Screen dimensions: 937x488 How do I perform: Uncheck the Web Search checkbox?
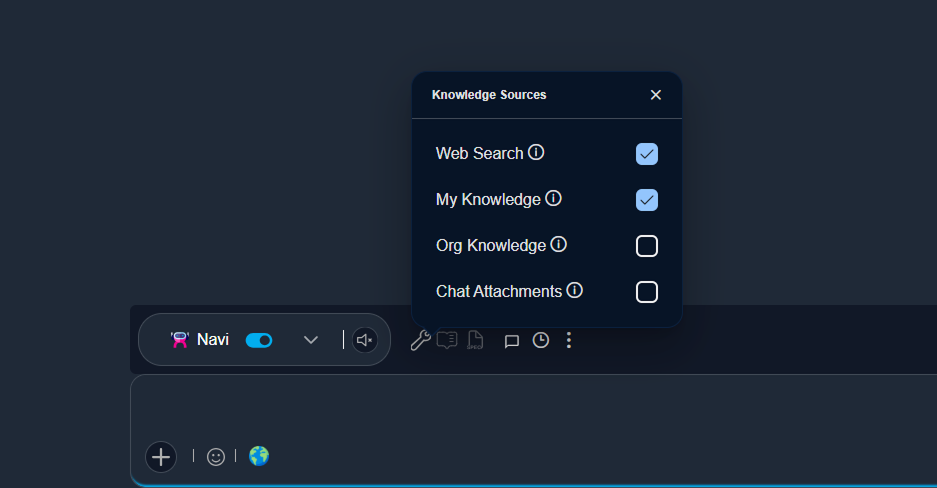coord(647,154)
